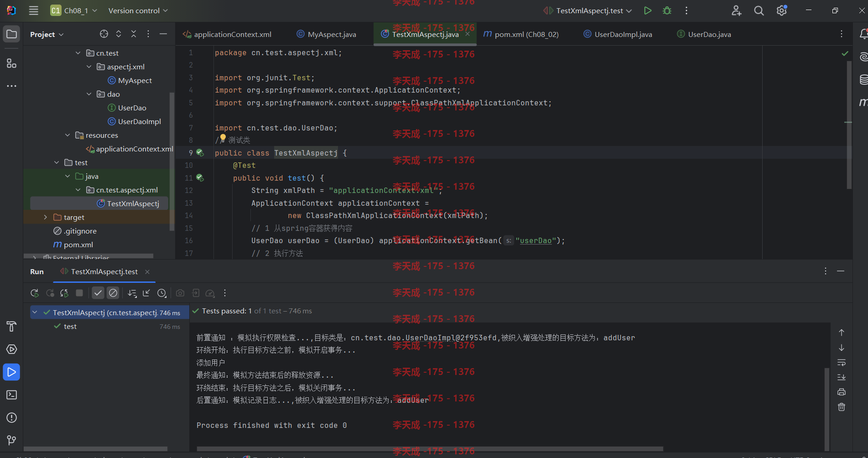Close the TestXmlAspectj.test run tab
The width and height of the screenshot is (868, 458).
coord(147,272)
